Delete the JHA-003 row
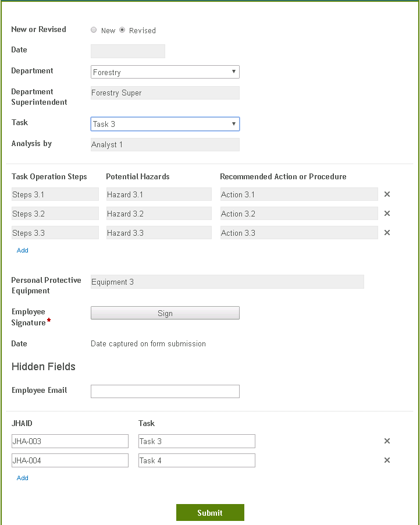The width and height of the screenshot is (420, 525). coord(387,441)
